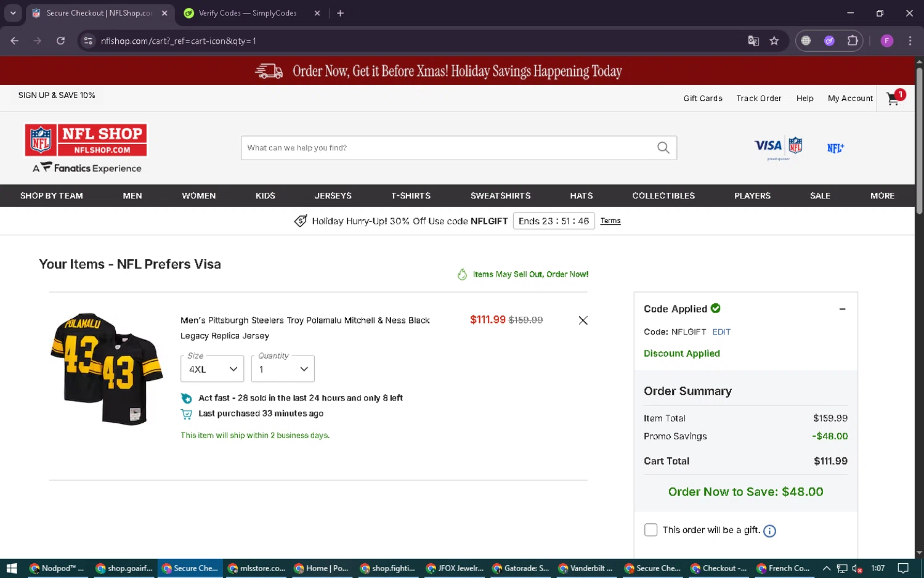Image resolution: width=924 pixels, height=578 pixels.
Task: Click the muted volume tray icon
Action: [x=857, y=568]
